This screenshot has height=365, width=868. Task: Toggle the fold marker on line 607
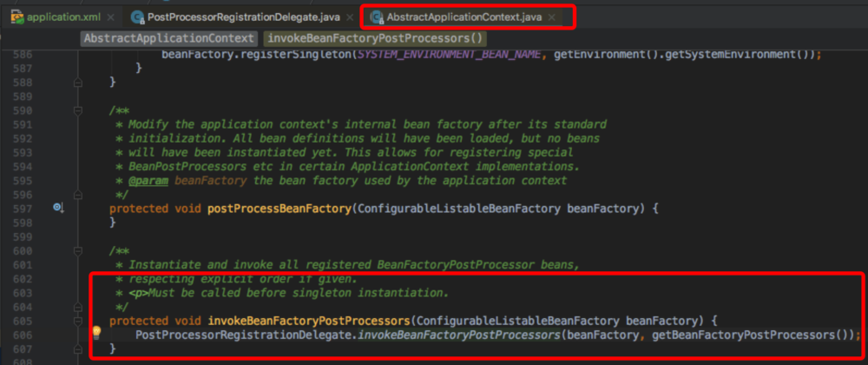click(78, 349)
